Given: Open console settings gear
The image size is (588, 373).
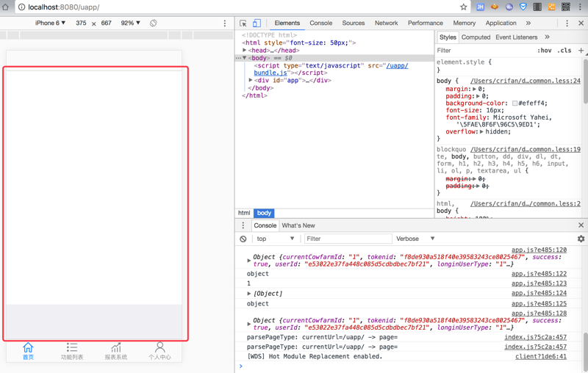Looking at the screenshot, I should (x=581, y=239).
